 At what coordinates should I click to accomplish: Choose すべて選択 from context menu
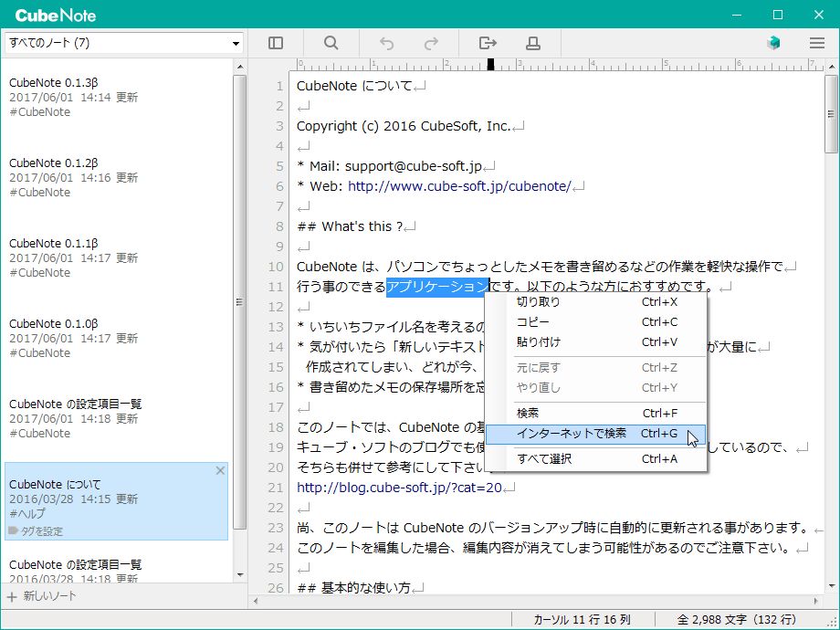click(596, 458)
